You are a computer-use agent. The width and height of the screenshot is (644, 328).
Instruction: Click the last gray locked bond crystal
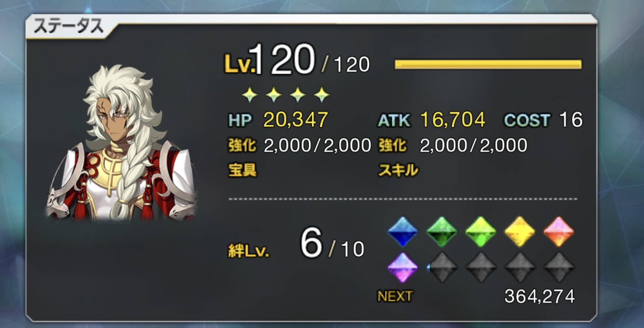[x=559, y=267]
